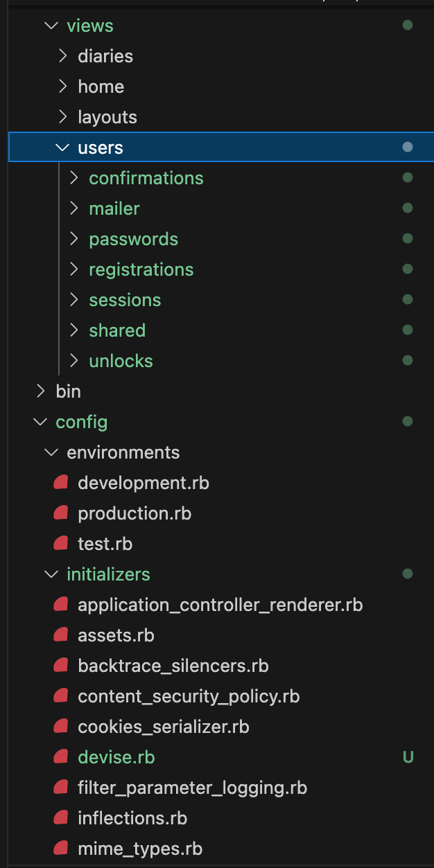This screenshot has height=868, width=434.
Task: Click the green dot beside the config folder
Action: [x=408, y=421]
